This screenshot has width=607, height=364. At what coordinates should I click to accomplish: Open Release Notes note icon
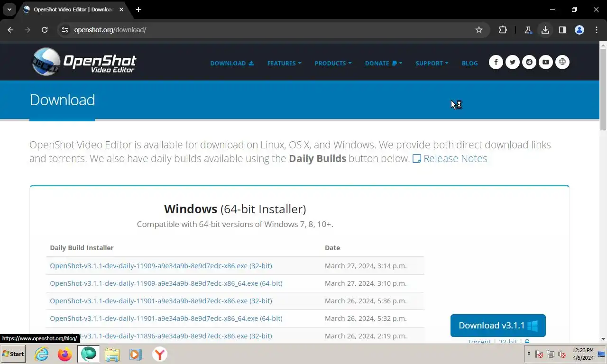(417, 159)
